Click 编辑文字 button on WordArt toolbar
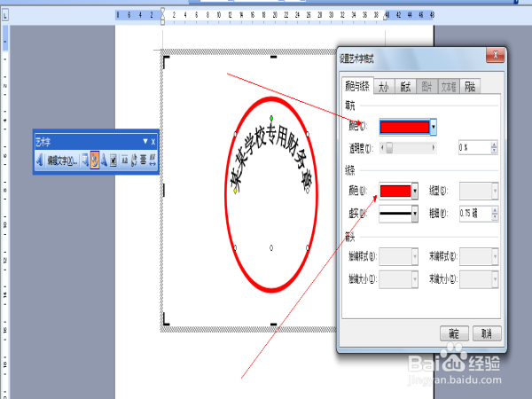This screenshot has width=532, height=399. click(x=62, y=160)
